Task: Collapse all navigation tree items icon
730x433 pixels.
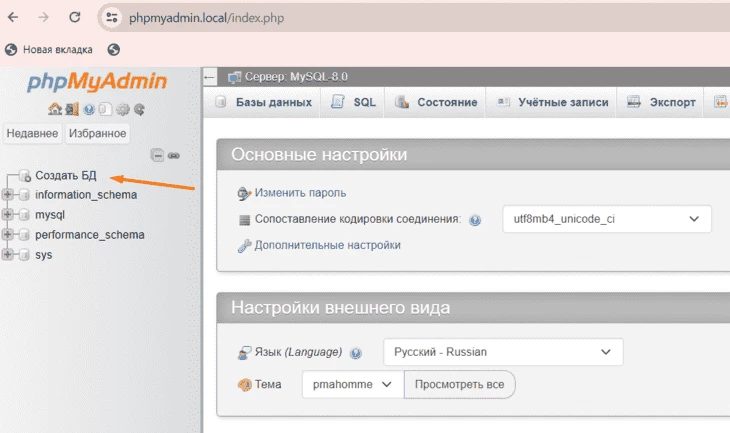Action: 157,155
